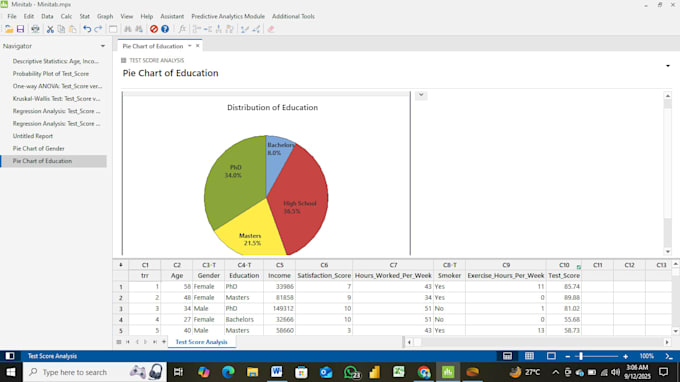
Task: Open the Stat menu
Action: pyautogui.click(x=85, y=16)
